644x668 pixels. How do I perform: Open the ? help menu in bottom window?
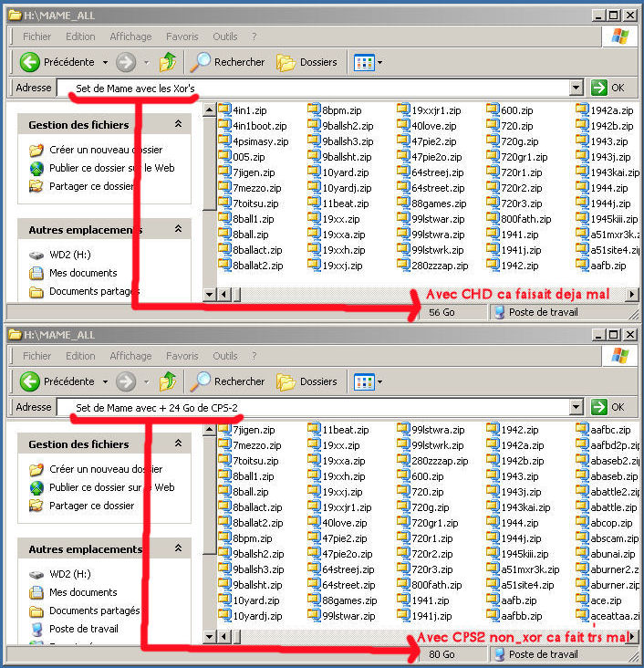click(254, 356)
